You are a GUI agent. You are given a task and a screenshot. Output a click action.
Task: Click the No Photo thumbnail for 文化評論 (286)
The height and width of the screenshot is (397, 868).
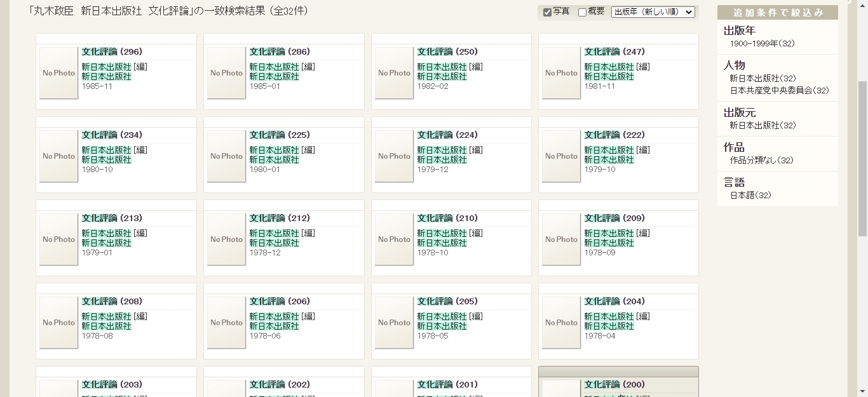(226, 73)
